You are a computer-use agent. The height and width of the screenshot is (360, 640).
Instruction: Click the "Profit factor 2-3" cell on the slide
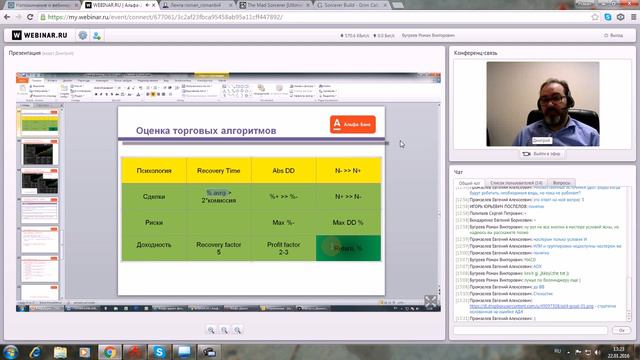[283, 248]
